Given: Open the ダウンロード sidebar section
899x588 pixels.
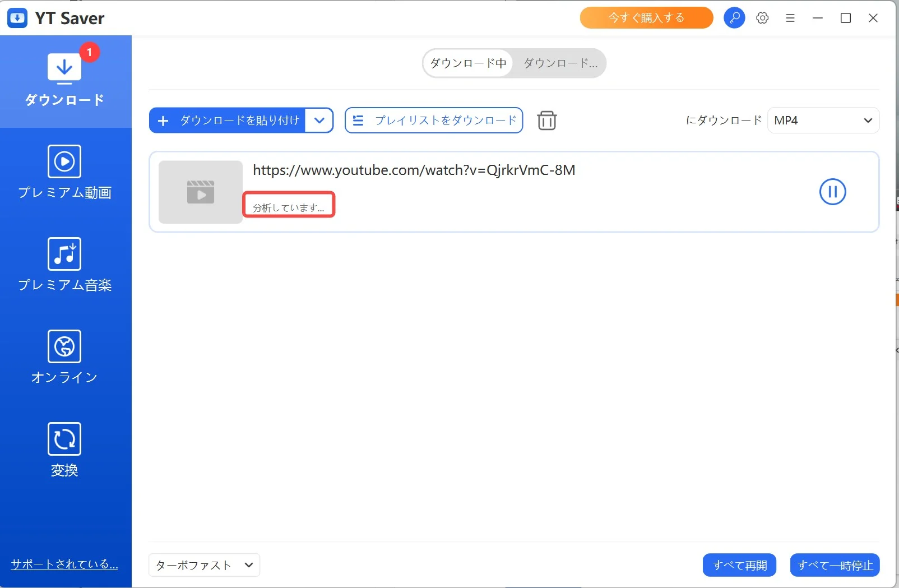Looking at the screenshot, I should [x=65, y=81].
